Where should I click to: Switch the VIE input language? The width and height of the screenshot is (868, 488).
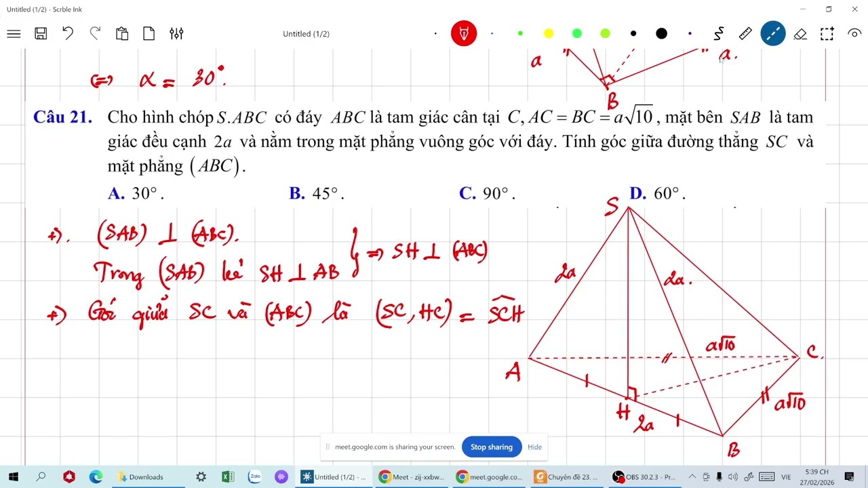[x=786, y=477]
